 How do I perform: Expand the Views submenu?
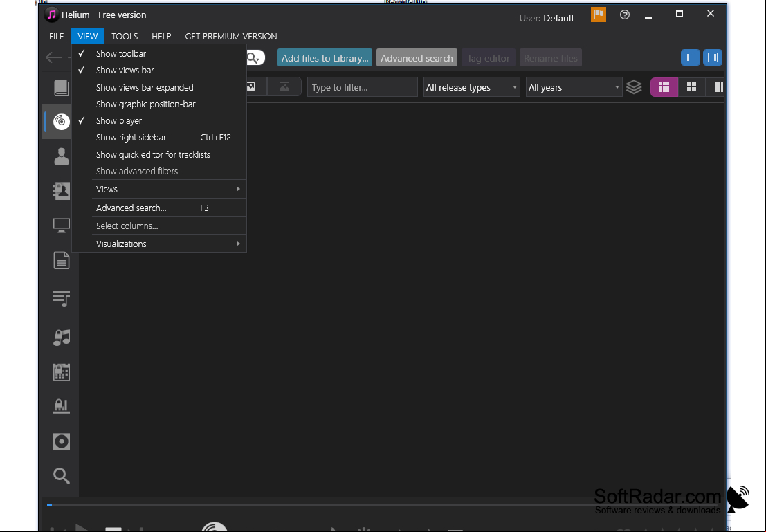point(158,189)
